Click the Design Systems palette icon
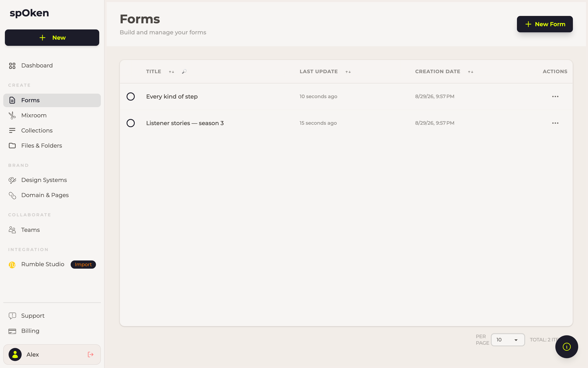Screen dimensions: 588x368 pos(12,180)
